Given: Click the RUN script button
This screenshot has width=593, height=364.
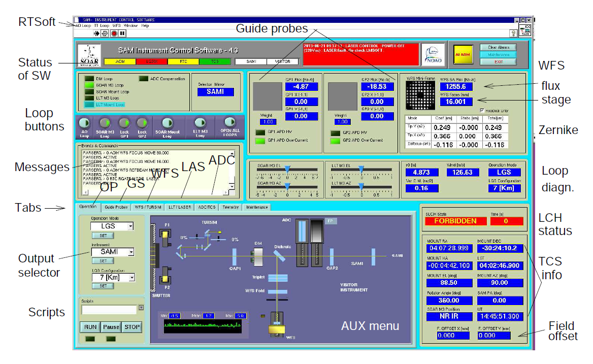Looking at the screenshot, I should pos(90,327).
